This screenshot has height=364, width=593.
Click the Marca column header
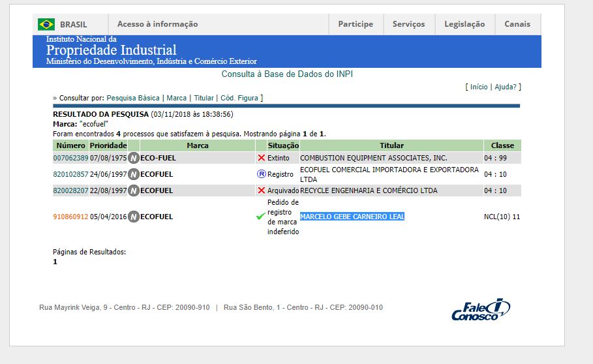198,145
